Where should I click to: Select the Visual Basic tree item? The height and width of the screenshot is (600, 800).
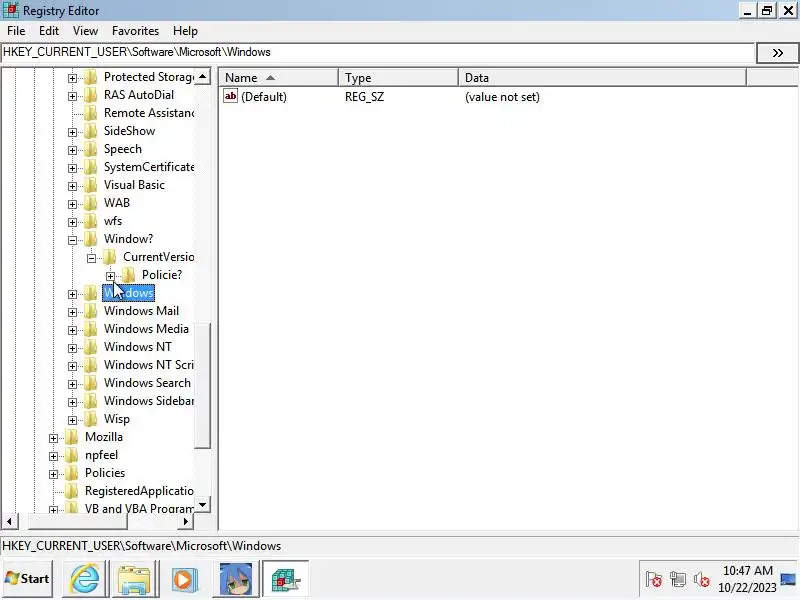click(x=134, y=185)
